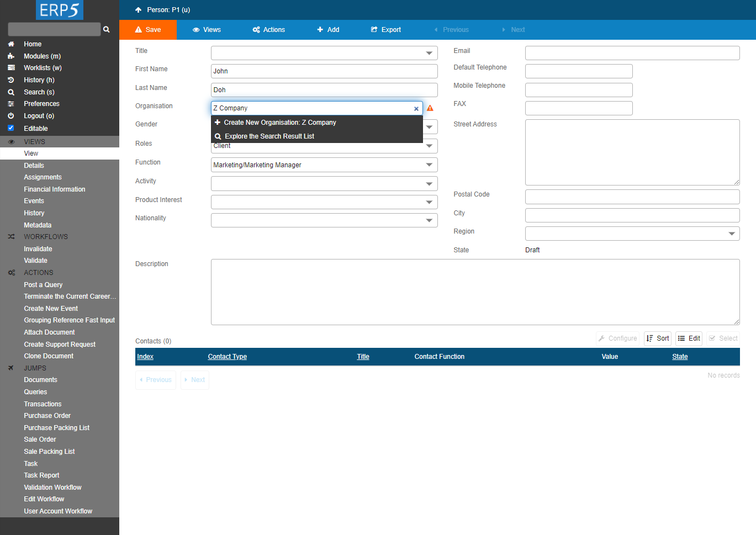The image size is (756, 535).
Task: Open the Nationality dropdown
Action: [324, 220]
